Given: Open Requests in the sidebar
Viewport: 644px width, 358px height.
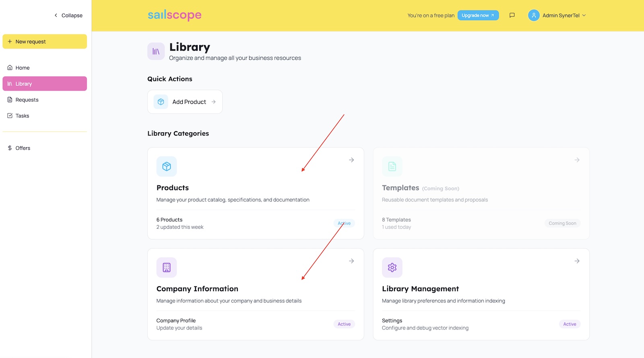Looking at the screenshot, I should tap(27, 100).
